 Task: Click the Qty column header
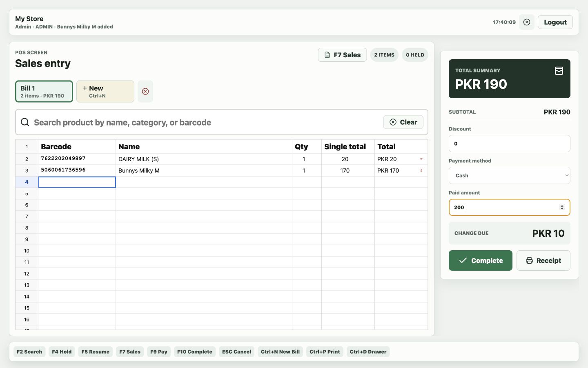pos(307,146)
